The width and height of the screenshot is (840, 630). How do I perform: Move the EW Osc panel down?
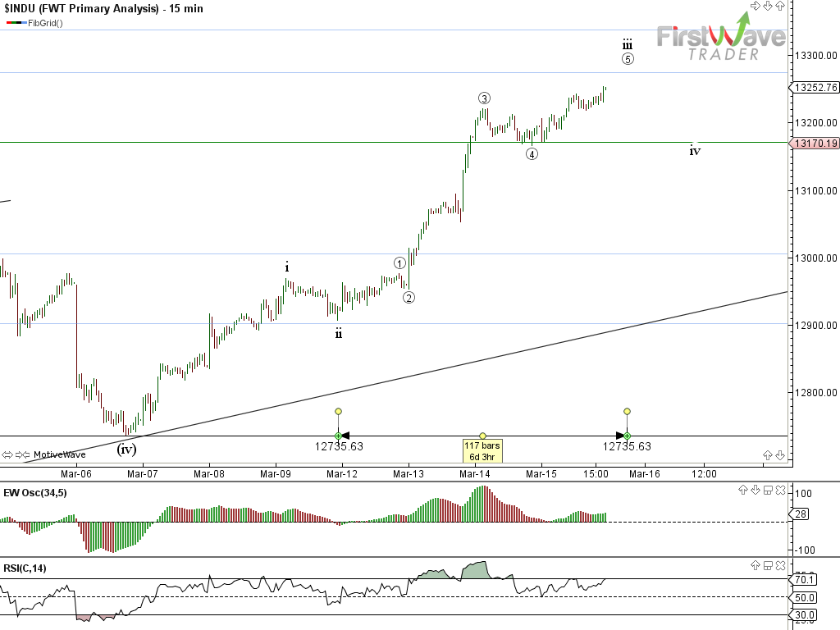point(754,490)
